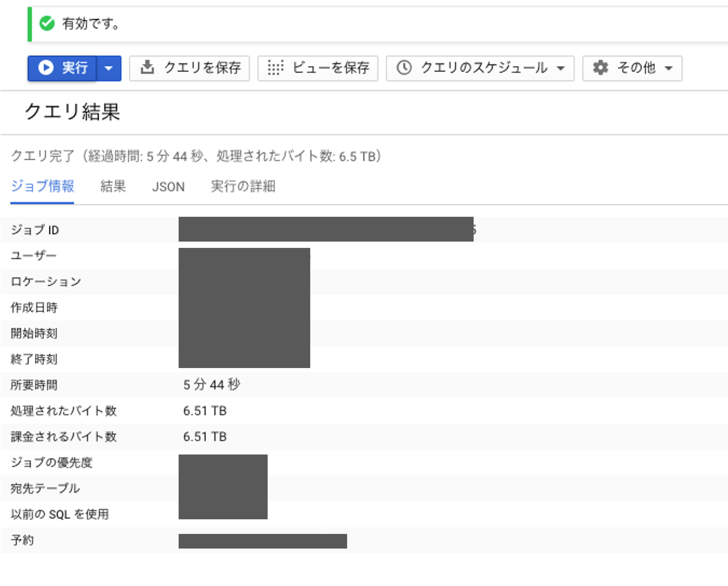The width and height of the screenshot is (728, 586).
Task: Click the ジョブ ID row label
Action: click(x=35, y=229)
